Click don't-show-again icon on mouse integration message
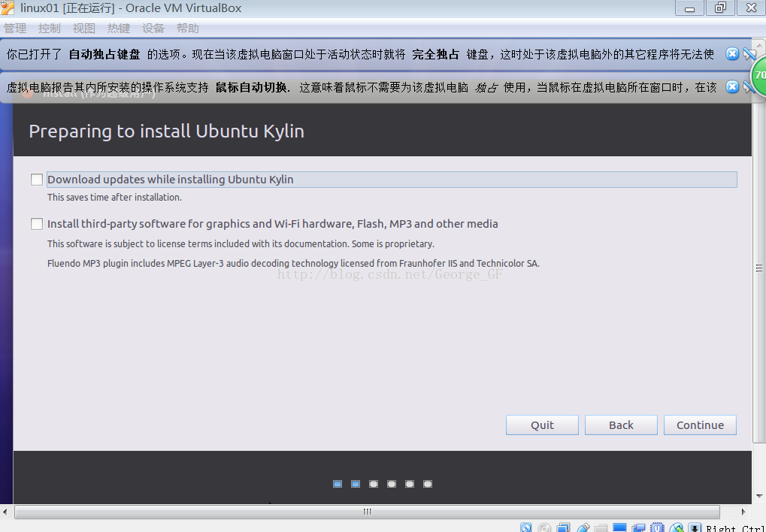This screenshot has height=532, width=766. coord(747,87)
